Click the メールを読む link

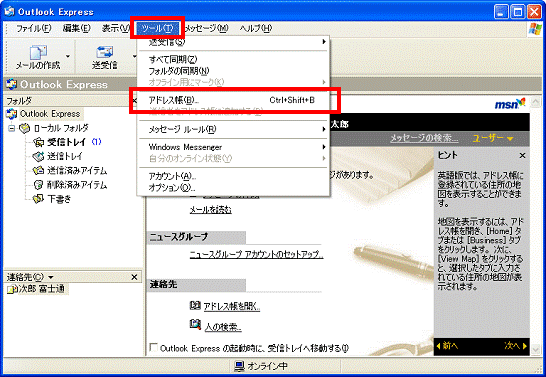[210, 210]
